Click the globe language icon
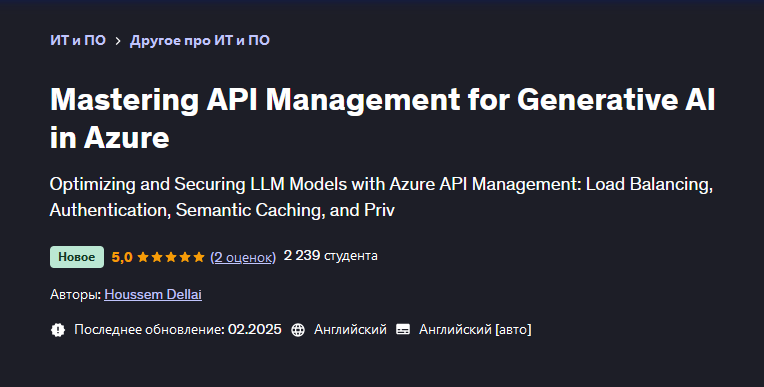 (298, 330)
